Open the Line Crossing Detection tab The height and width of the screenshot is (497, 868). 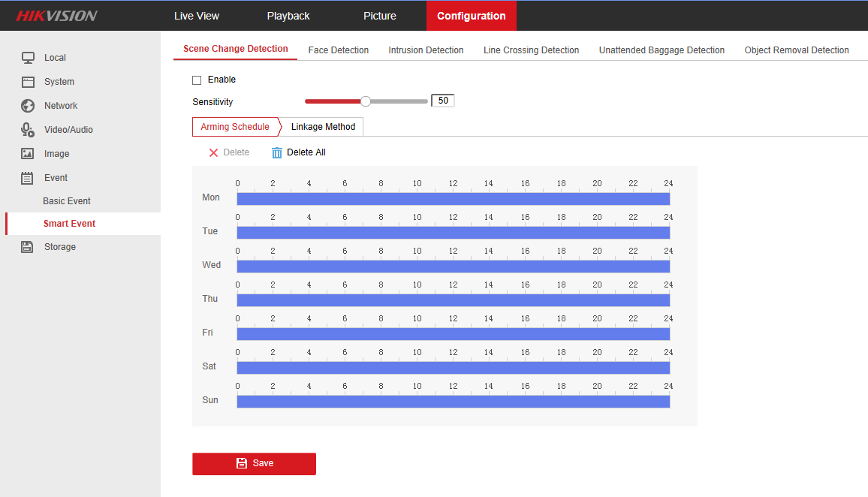531,50
